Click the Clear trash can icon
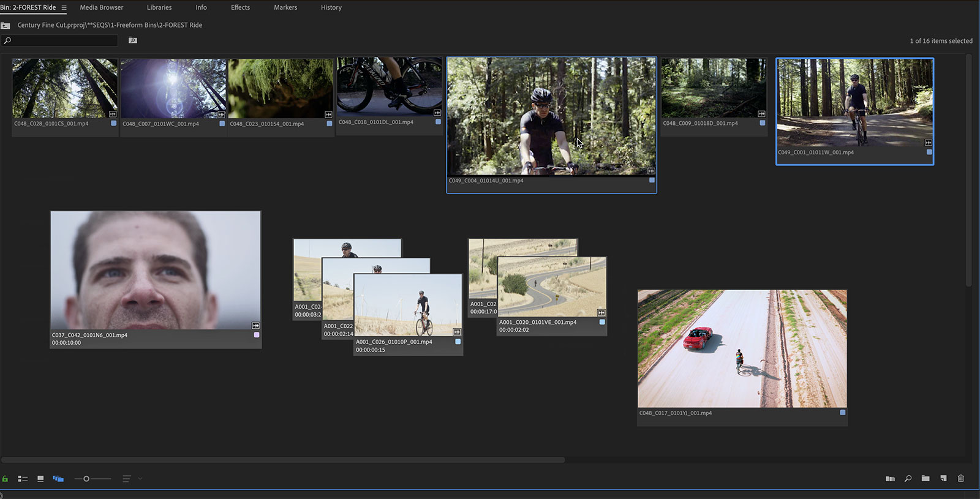980x499 pixels. [x=960, y=479]
